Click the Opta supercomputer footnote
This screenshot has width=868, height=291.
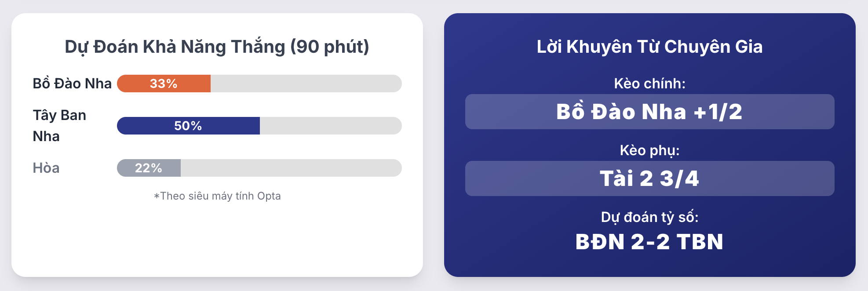point(217,196)
